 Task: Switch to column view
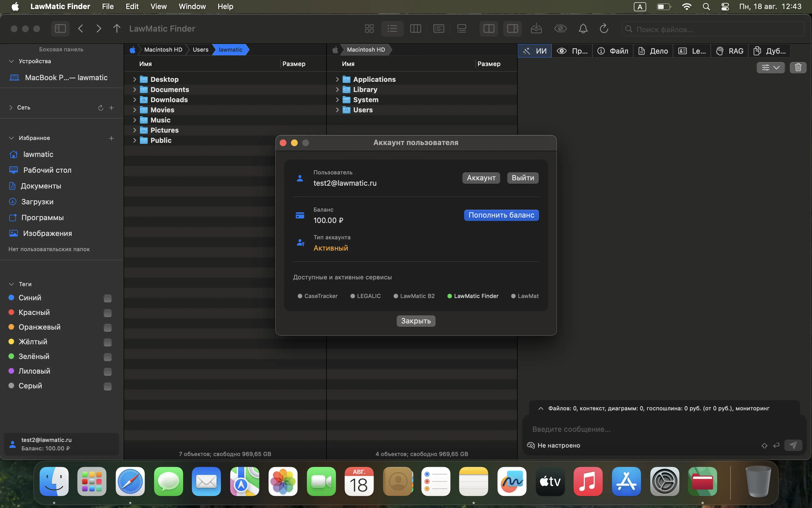415,29
